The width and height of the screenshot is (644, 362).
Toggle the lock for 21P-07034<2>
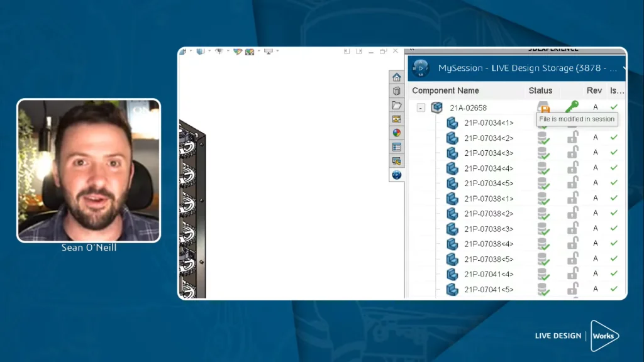click(573, 138)
